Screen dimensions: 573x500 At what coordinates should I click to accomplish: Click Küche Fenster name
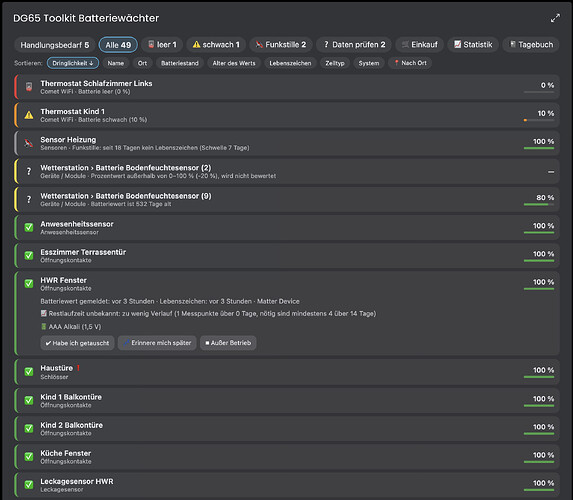66,453
